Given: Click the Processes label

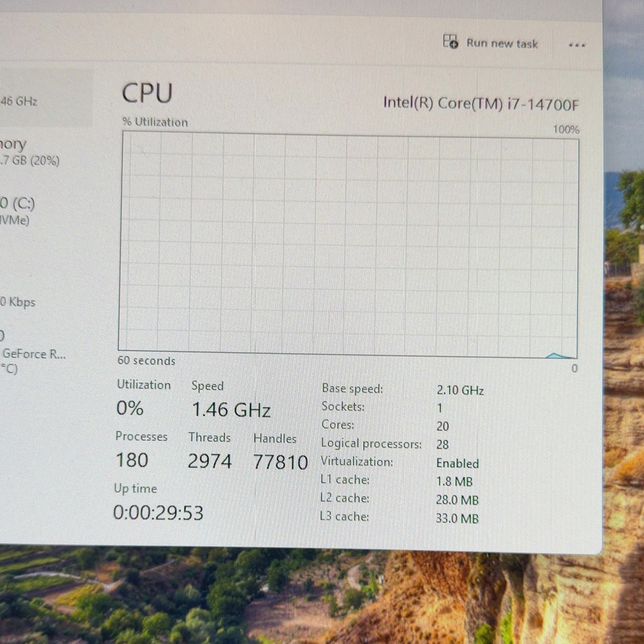Looking at the screenshot, I should coord(141,436).
